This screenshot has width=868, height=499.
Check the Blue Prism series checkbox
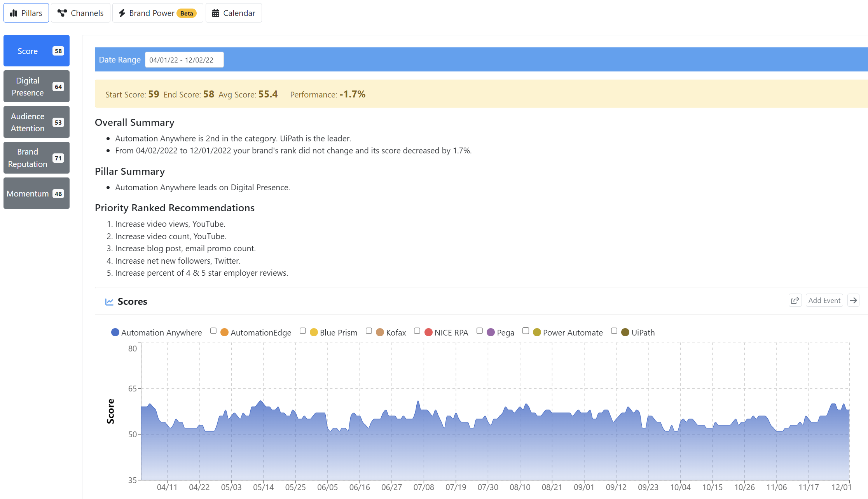point(302,331)
